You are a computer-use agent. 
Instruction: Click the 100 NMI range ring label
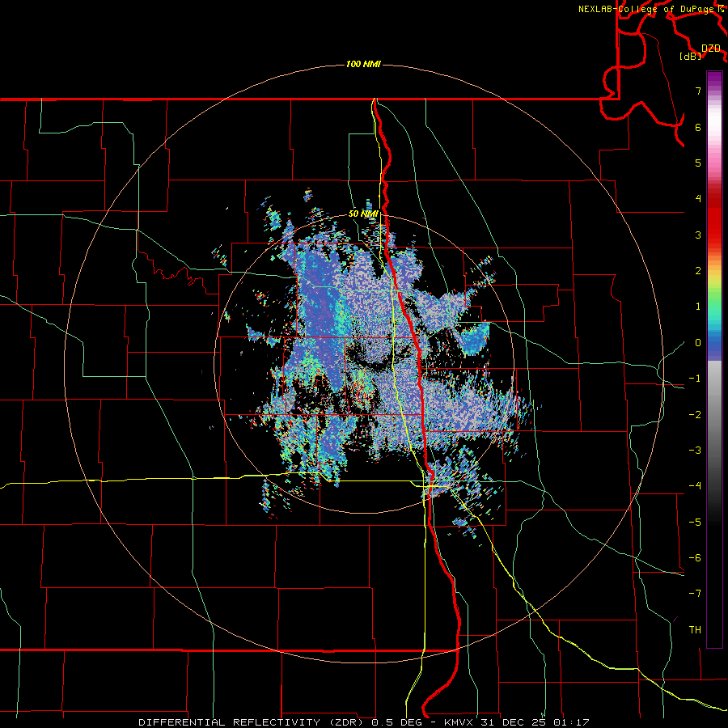(363, 64)
